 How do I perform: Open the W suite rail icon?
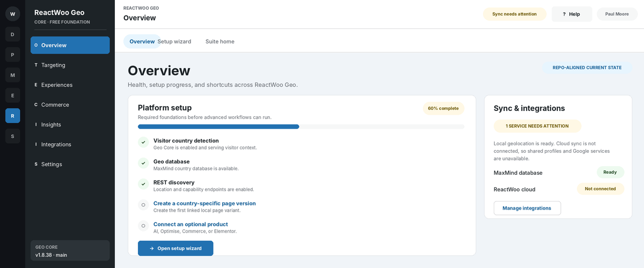[12, 14]
